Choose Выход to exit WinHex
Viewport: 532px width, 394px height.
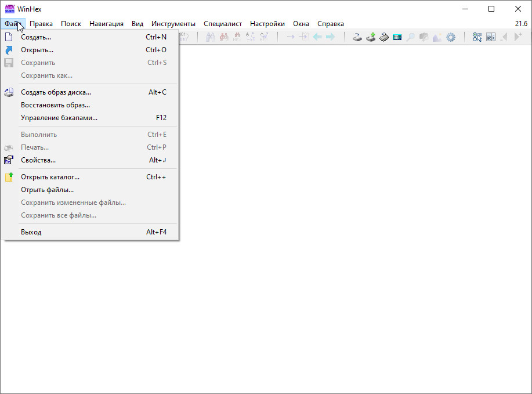coord(31,232)
